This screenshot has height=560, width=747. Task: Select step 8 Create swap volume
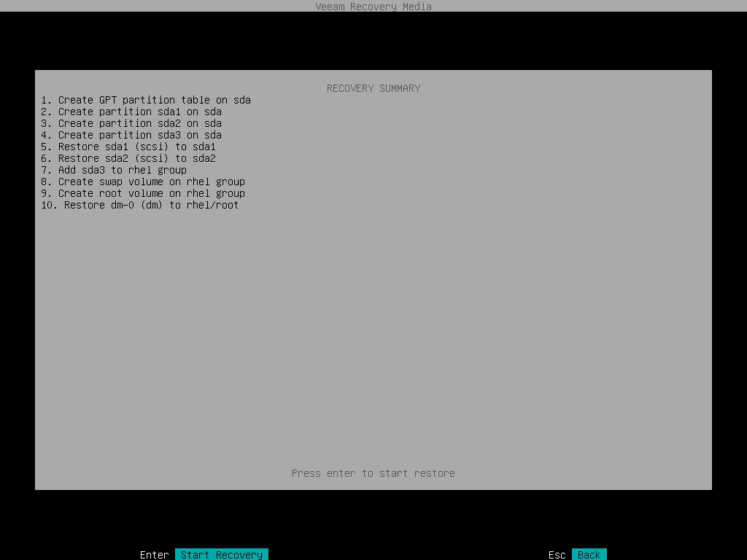pyautogui.click(x=143, y=182)
